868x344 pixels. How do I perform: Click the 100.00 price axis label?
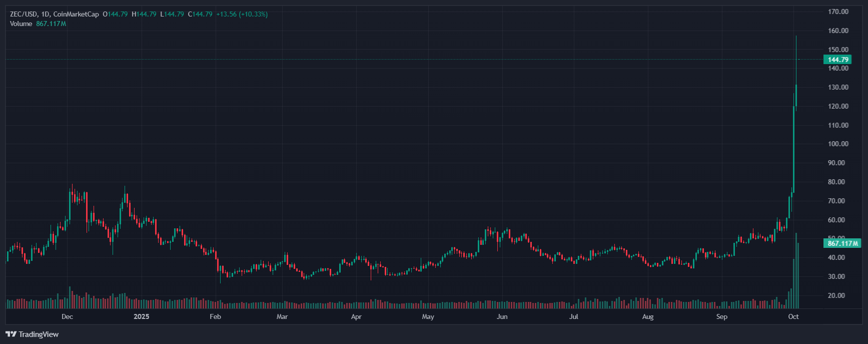tap(838, 144)
